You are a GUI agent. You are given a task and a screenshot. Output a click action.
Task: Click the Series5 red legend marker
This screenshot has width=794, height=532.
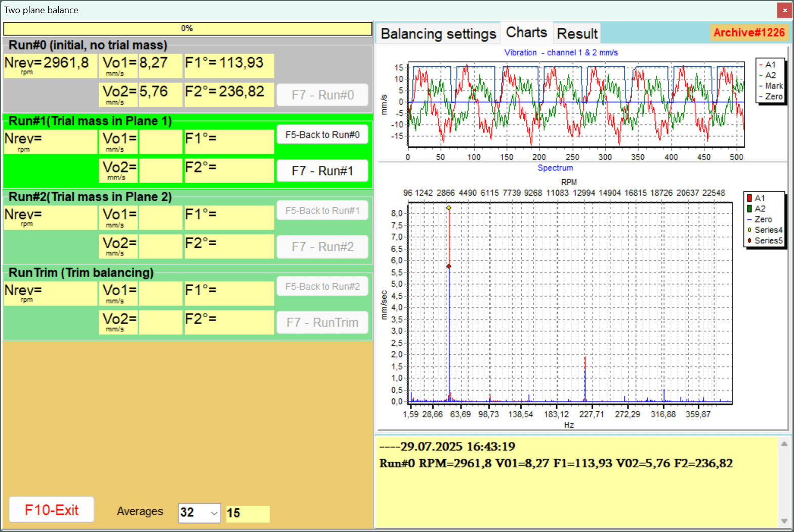(x=749, y=241)
